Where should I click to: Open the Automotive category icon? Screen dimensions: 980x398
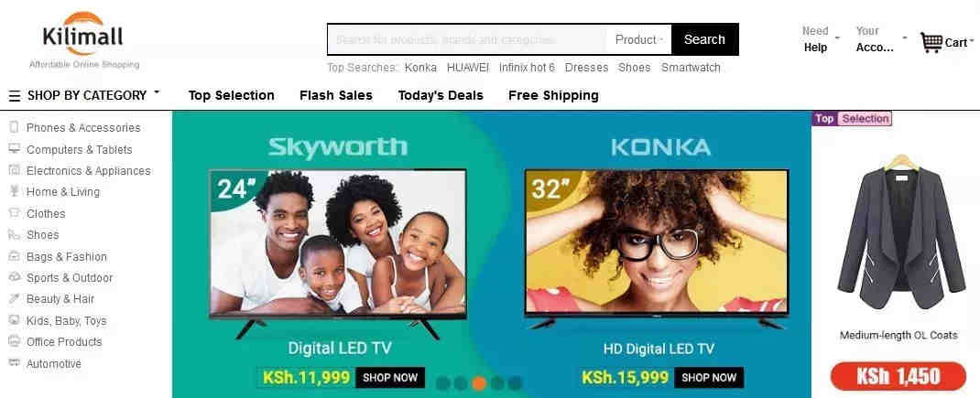(15, 363)
